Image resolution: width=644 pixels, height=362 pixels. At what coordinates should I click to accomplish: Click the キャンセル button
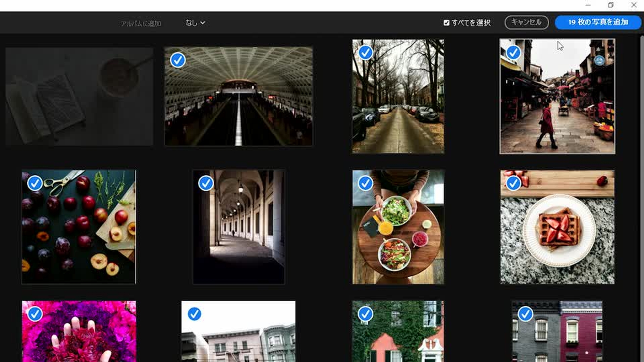[x=526, y=22]
